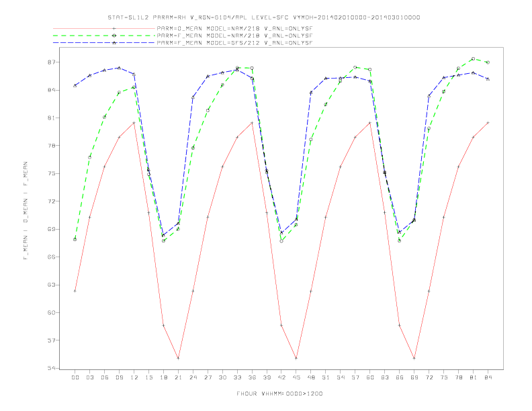Click the x-axis tick label 45
Image resolution: width=532 pixels, height=411 pixels.
(x=296, y=377)
